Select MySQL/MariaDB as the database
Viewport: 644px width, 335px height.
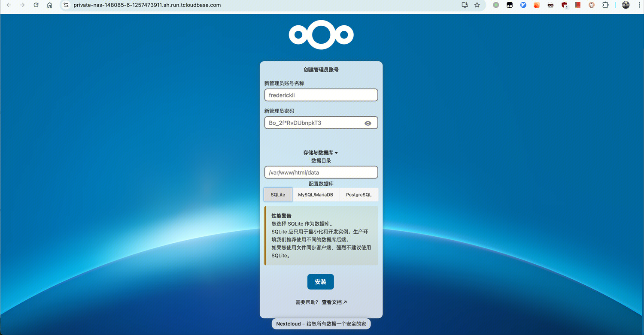point(316,195)
